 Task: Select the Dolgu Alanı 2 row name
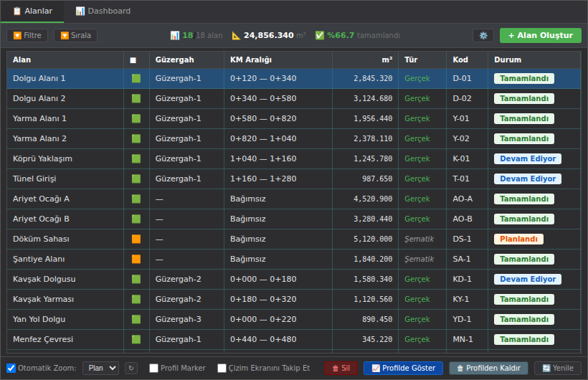[x=39, y=99]
